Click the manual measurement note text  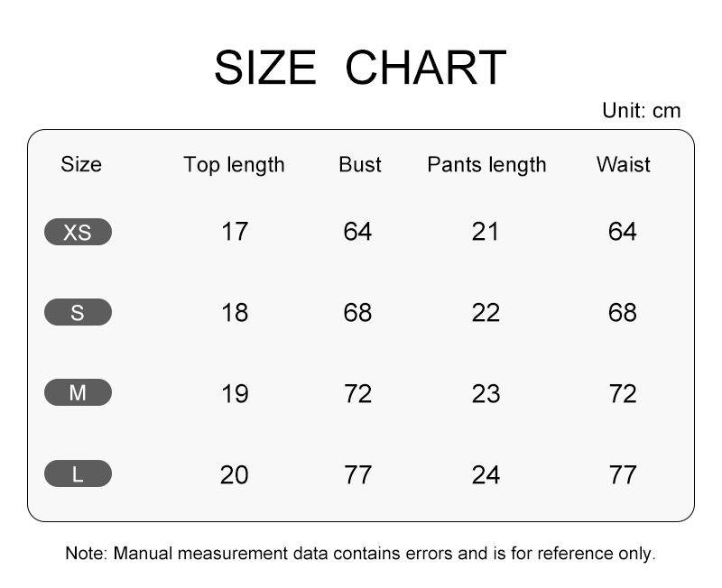coord(360,553)
